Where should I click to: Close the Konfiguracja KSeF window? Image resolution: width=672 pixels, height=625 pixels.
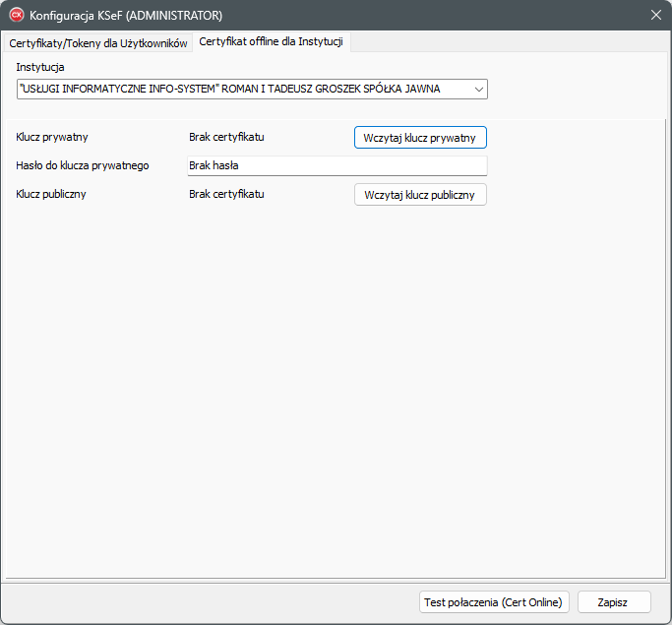(x=655, y=15)
